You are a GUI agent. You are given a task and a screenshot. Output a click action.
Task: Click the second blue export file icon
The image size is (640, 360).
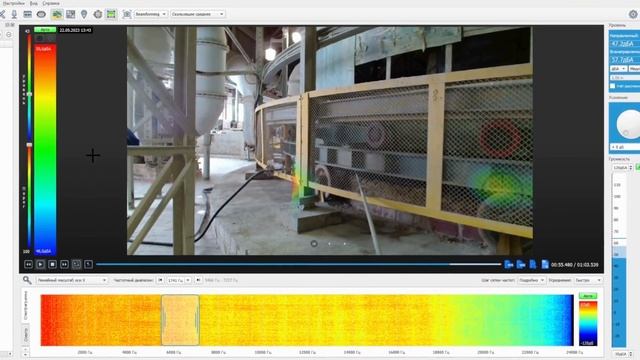click(521, 264)
